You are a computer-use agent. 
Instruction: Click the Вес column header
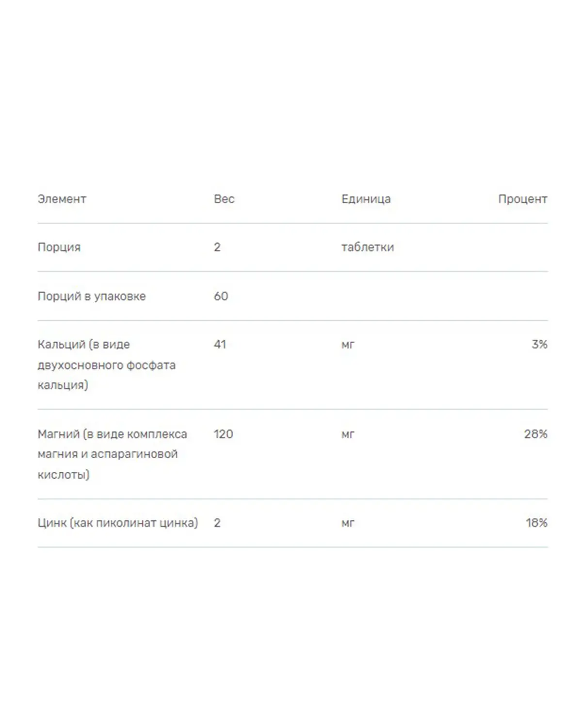tap(224, 199)
